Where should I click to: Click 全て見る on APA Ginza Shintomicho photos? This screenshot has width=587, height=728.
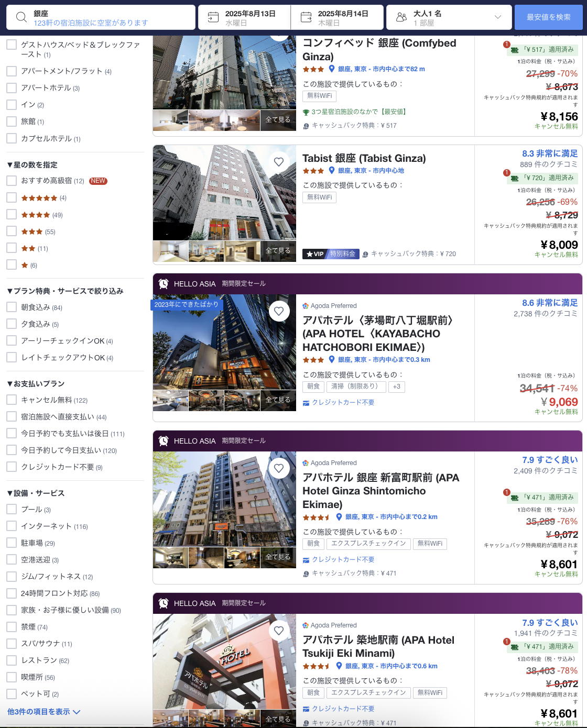[x=278, y=557]
